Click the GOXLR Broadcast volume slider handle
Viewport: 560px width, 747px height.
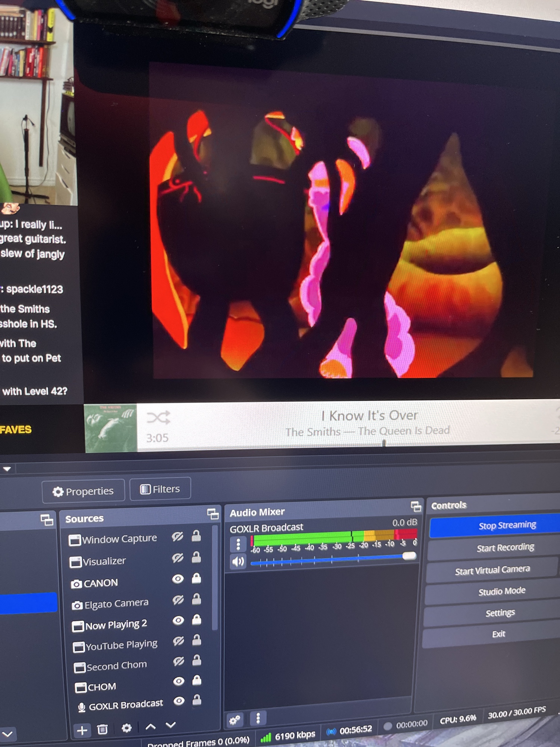pyautogui.click(x=409, y=556)
